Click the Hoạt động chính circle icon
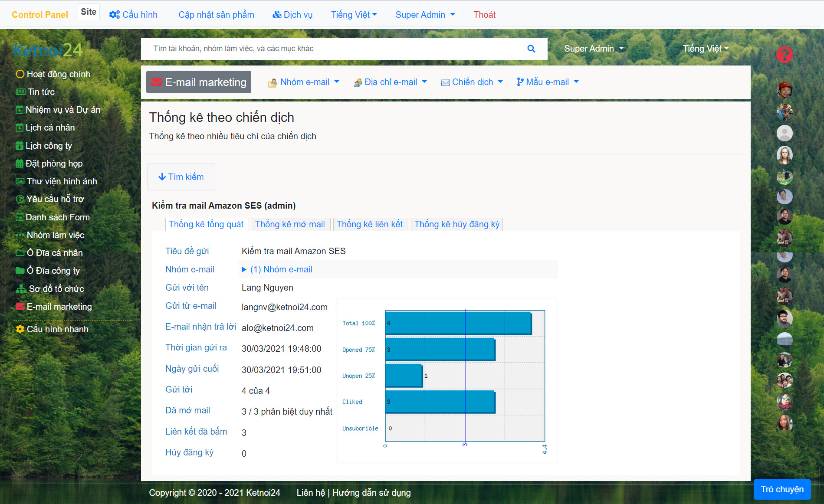The height and width of the screenshot is (504, 824). tap(20, 74)
